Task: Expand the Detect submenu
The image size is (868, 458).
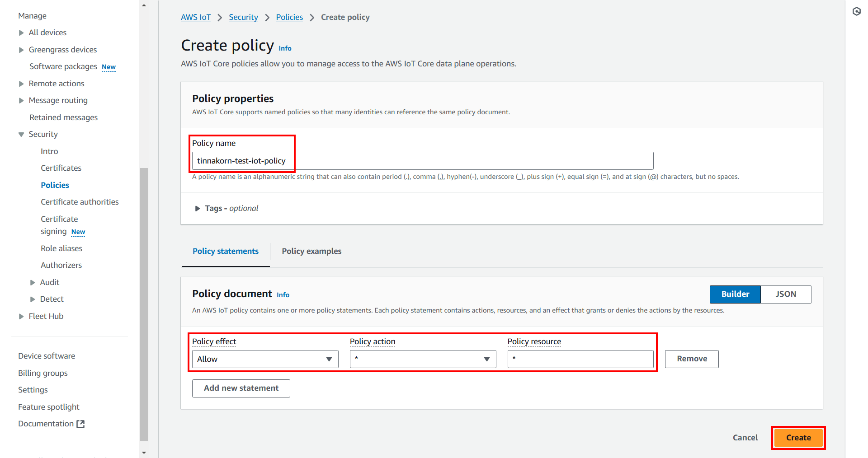Action: point(33,299)
